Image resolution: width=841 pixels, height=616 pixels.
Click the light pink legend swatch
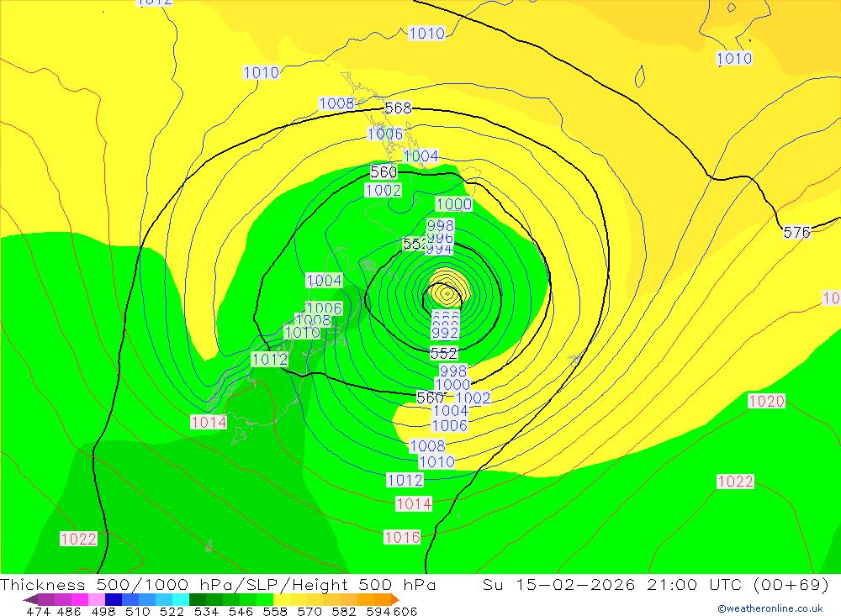pos(97,599)
